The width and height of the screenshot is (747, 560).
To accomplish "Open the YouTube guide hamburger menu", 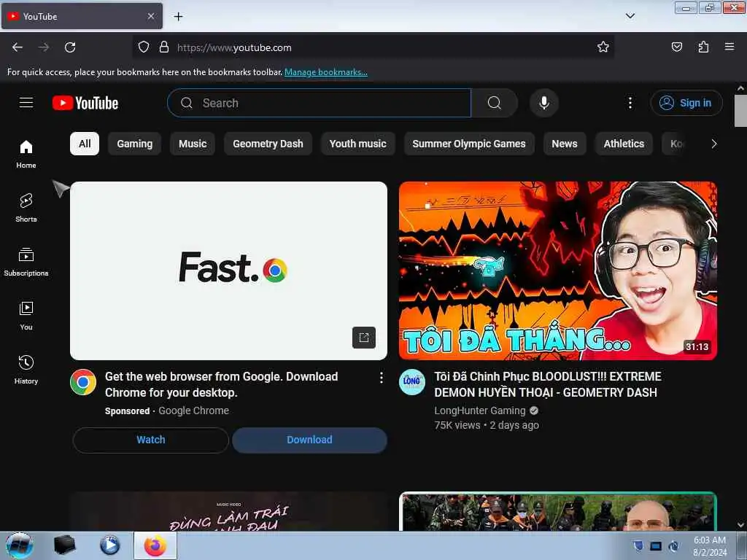I will coord(26,103).
